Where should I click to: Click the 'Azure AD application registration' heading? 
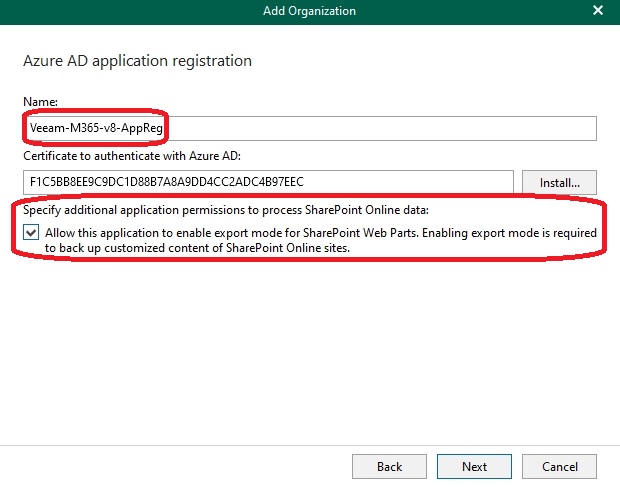(137, 61)
